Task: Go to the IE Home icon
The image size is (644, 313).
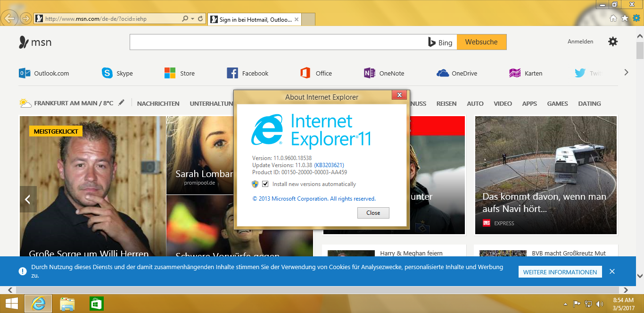Action: pyautogui.click(x=613, y=18)
